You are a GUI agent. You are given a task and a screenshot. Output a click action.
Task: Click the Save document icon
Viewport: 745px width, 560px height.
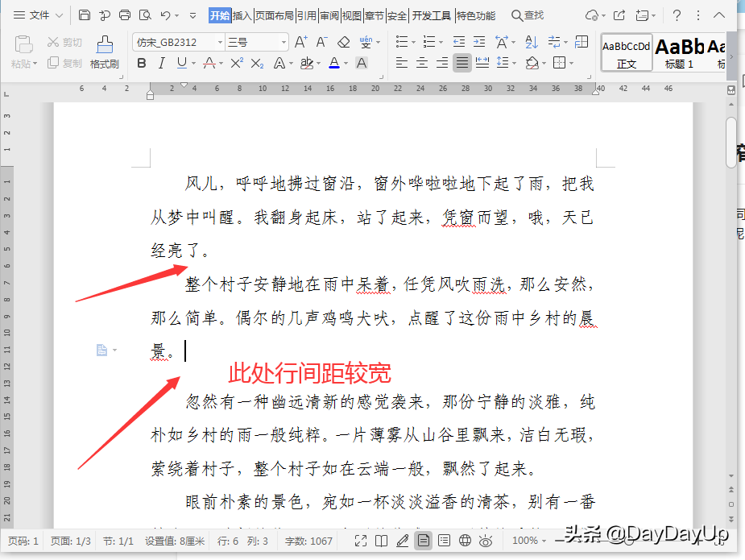coord(84,15)
